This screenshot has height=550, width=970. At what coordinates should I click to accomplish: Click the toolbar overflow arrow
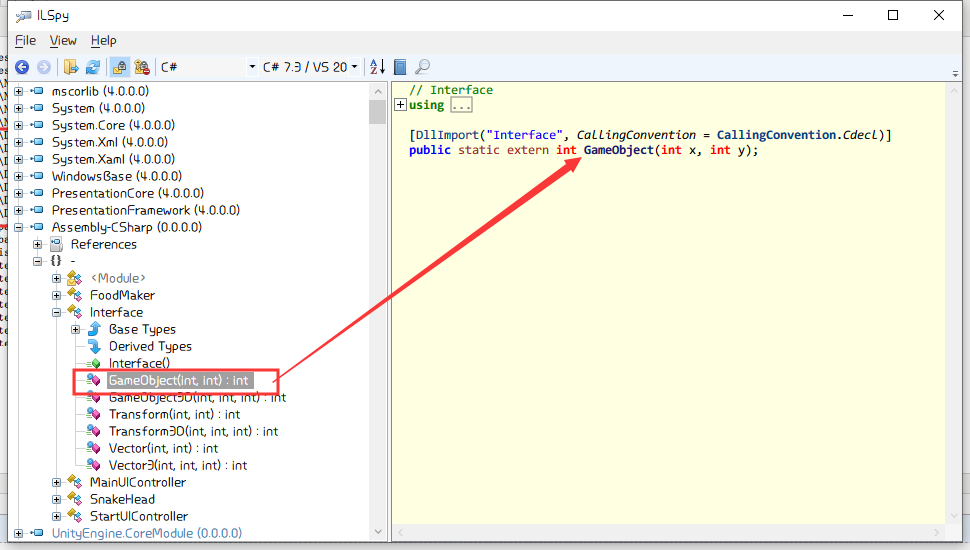pos(955,74)
